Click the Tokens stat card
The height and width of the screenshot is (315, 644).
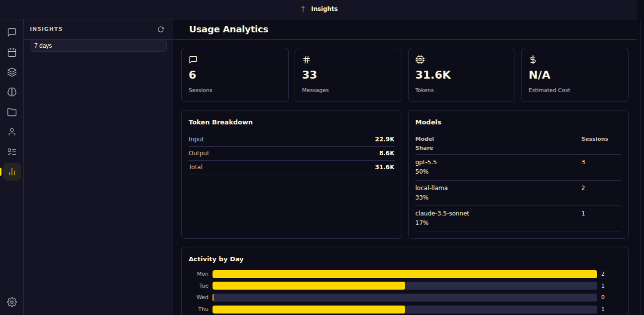[461, 75]
